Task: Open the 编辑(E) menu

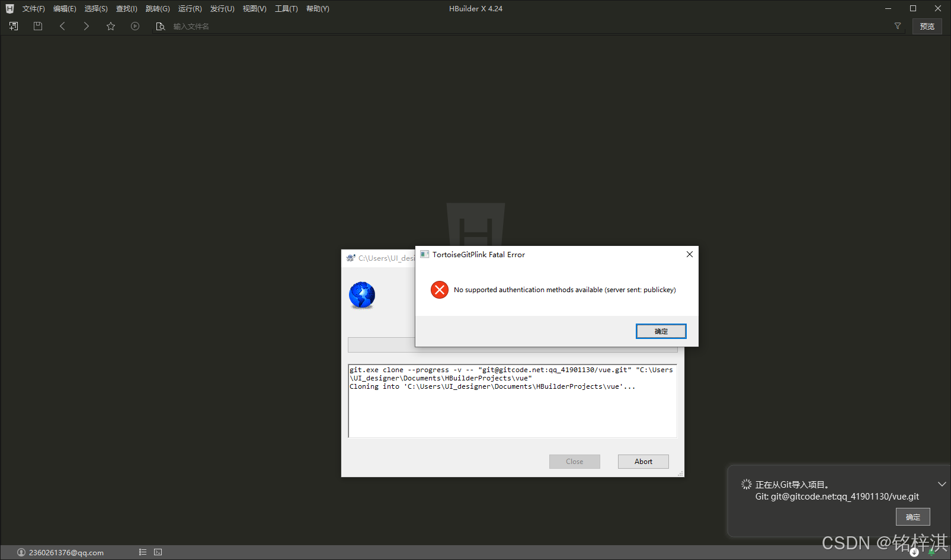Action: pyautogui.click(x=65, y=9)
